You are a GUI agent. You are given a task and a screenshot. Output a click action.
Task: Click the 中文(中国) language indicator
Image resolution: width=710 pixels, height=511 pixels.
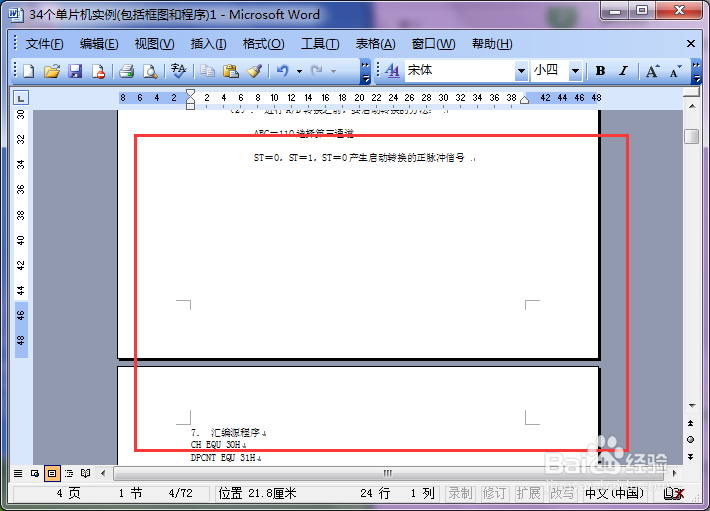pyautogui.click(x=614, y=493)
